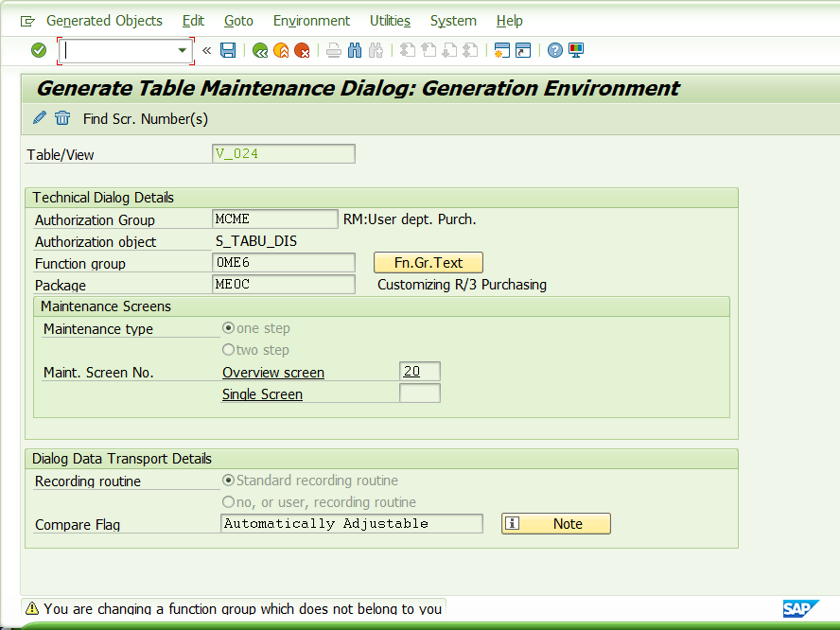Click the info icon on Note button

pos(512,523)
